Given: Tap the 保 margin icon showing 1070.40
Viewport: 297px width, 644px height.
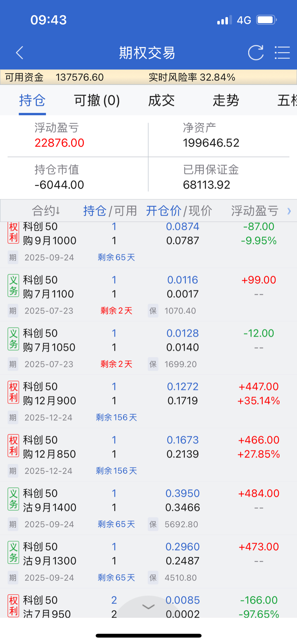Looking at the screenshot, I should coord(153,311).
